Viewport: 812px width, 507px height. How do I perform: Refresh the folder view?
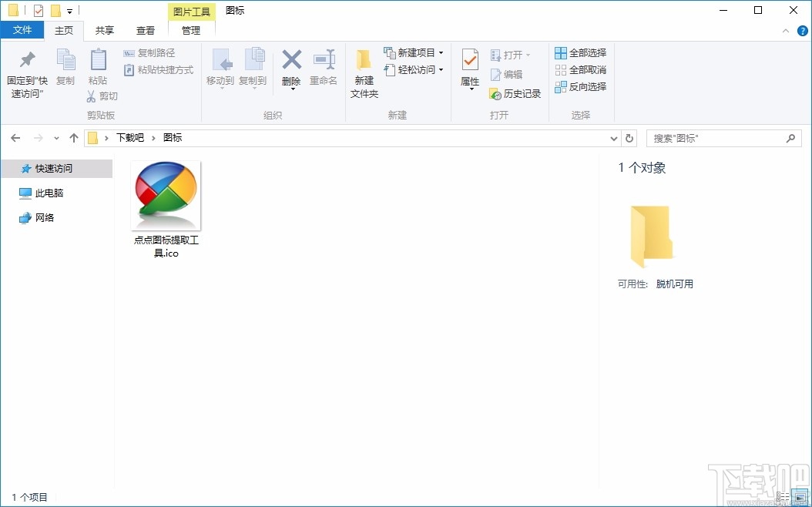click(629, 137)
